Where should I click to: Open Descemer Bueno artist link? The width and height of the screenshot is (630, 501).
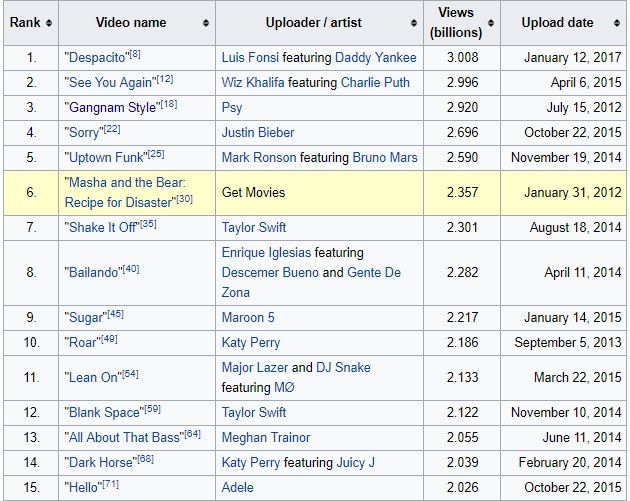[270, 272]
